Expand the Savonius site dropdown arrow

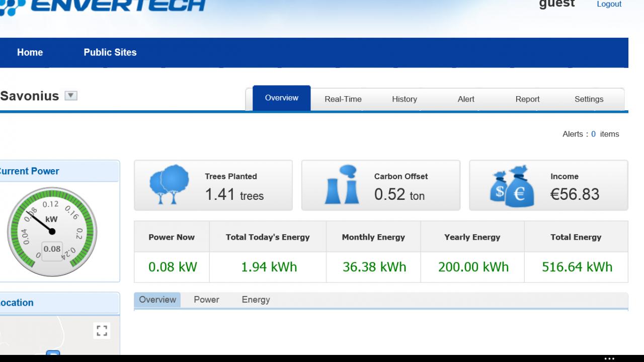click(71, 96)
